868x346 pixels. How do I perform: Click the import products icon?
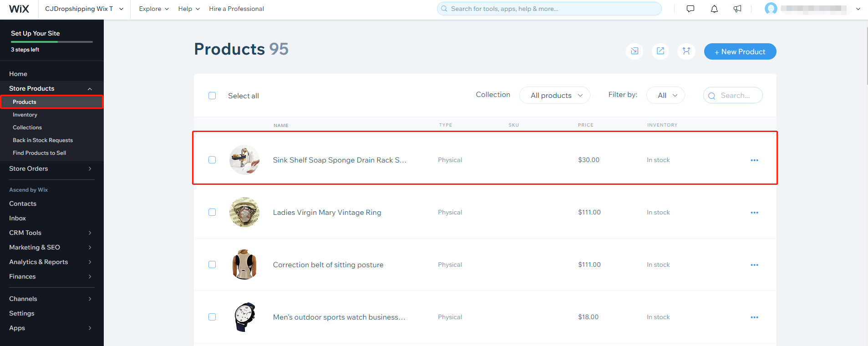[x=635, y=51]
